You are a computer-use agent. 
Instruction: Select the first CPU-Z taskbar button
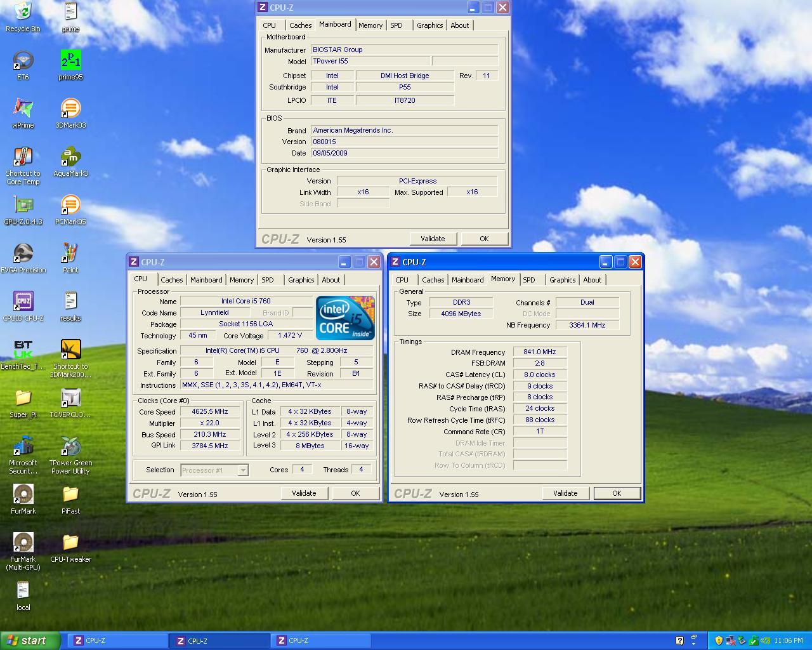pos(117,640)
